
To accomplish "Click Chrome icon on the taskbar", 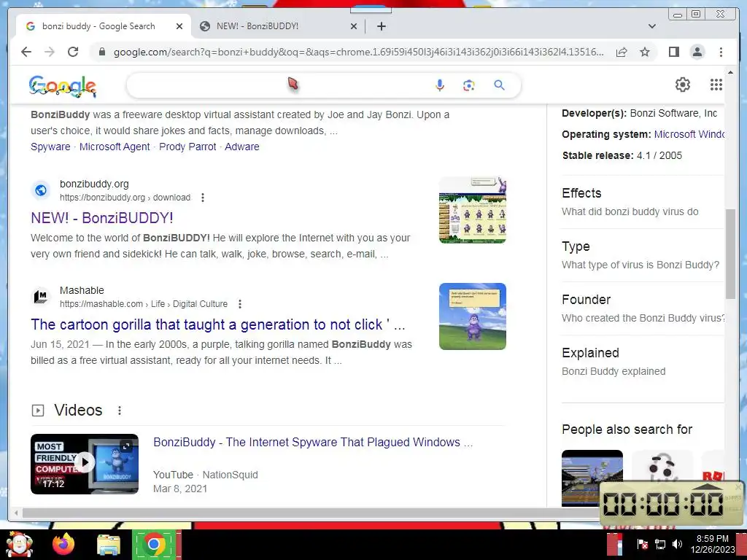I will [153, 544].
